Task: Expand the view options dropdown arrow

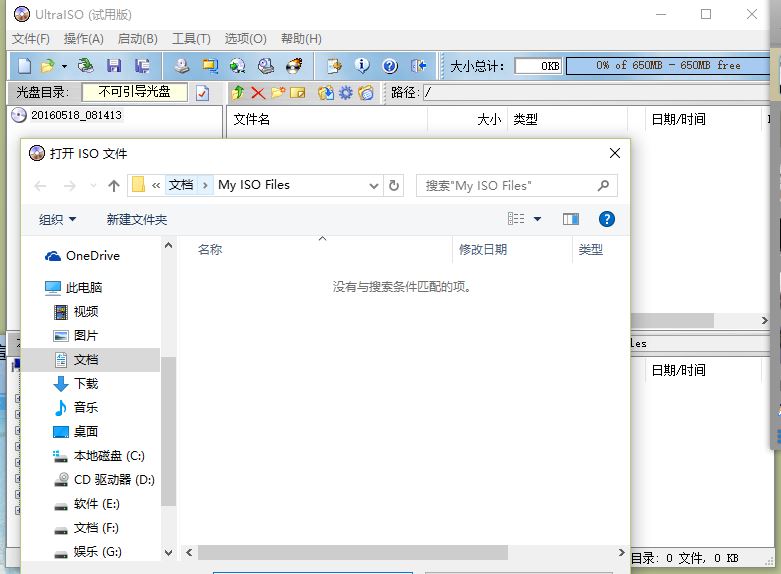Action: [537, 219]
